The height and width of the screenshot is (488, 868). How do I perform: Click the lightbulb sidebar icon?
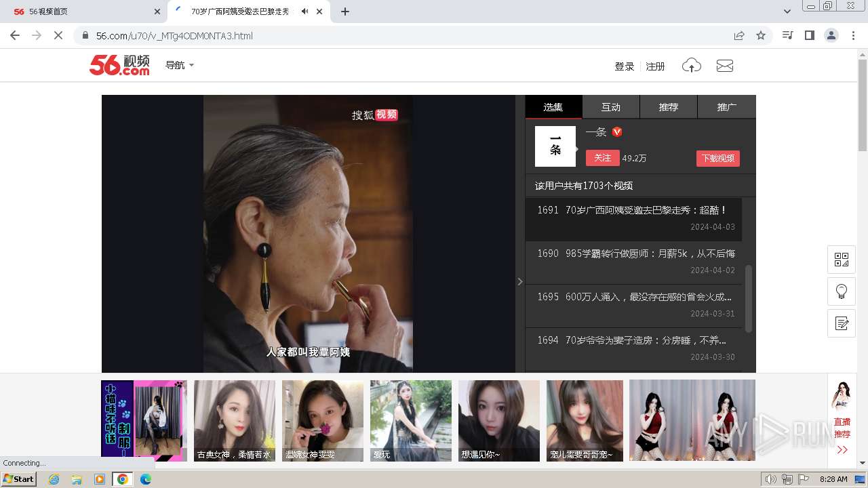(842, 291)
